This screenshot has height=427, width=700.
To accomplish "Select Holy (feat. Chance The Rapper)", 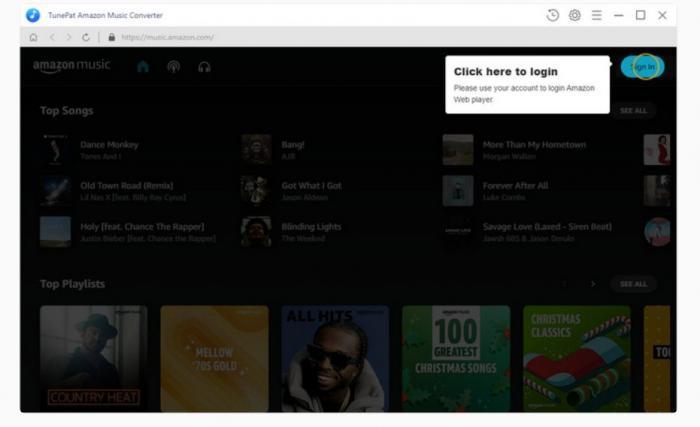I will click(x=142, y=226).
